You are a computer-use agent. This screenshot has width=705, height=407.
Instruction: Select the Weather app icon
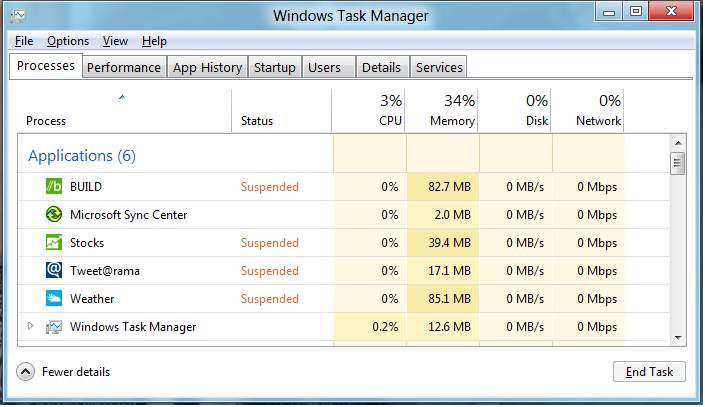click(54, 298)
